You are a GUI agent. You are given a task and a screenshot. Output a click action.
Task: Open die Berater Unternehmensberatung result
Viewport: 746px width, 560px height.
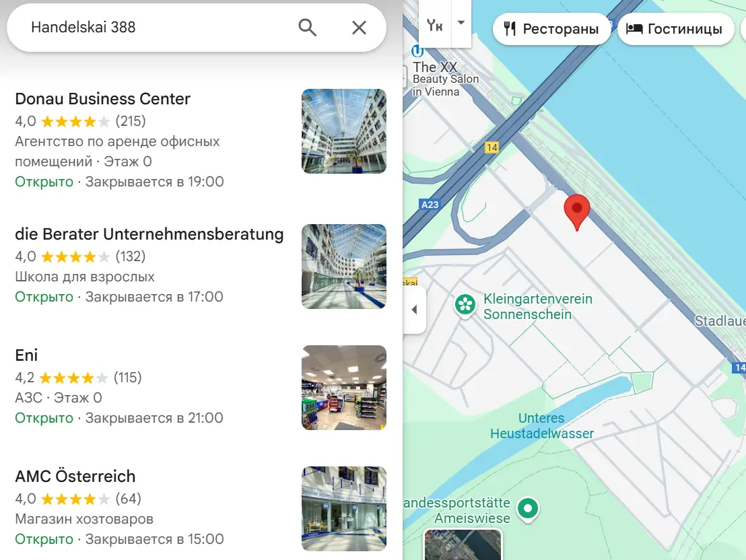pos(149,234)
